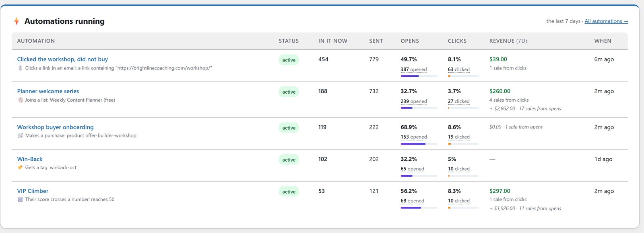Click the 63 clicked link
The width and height of the screenshot is (644, 233).
pyautogui.click(x=459, y=69)
